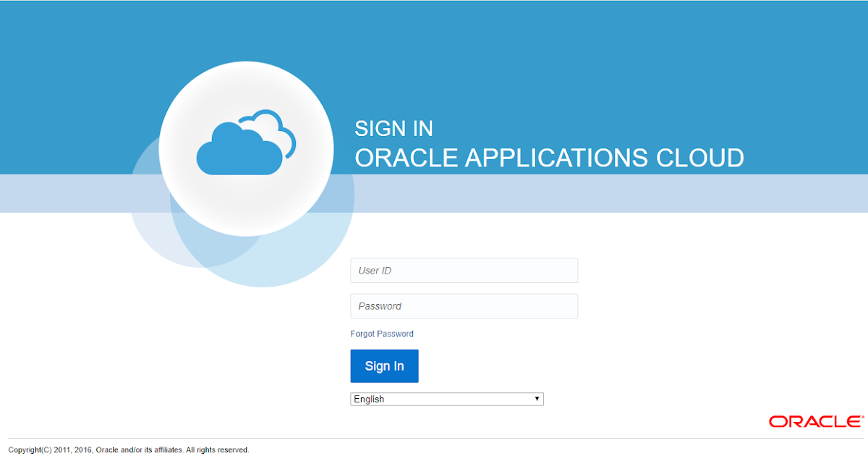This screenshot has width=868, height=456.
Task: Open the Forgot Password link
Action: (x=382, y=333)
